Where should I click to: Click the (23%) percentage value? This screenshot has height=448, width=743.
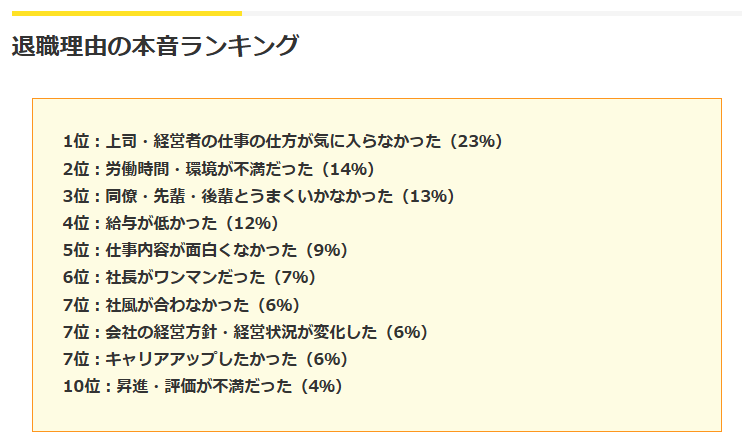point(475,141)
